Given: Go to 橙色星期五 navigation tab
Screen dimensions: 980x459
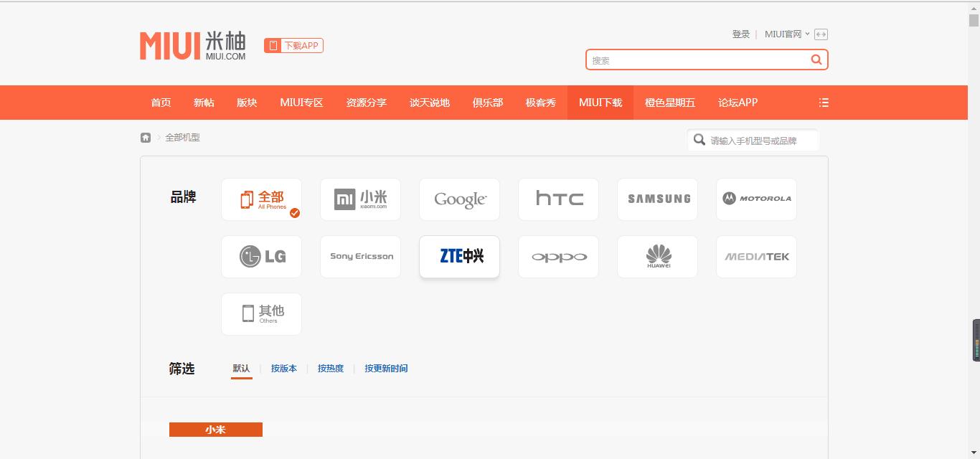Looking at the screenshot, I should tap(669, 102).
